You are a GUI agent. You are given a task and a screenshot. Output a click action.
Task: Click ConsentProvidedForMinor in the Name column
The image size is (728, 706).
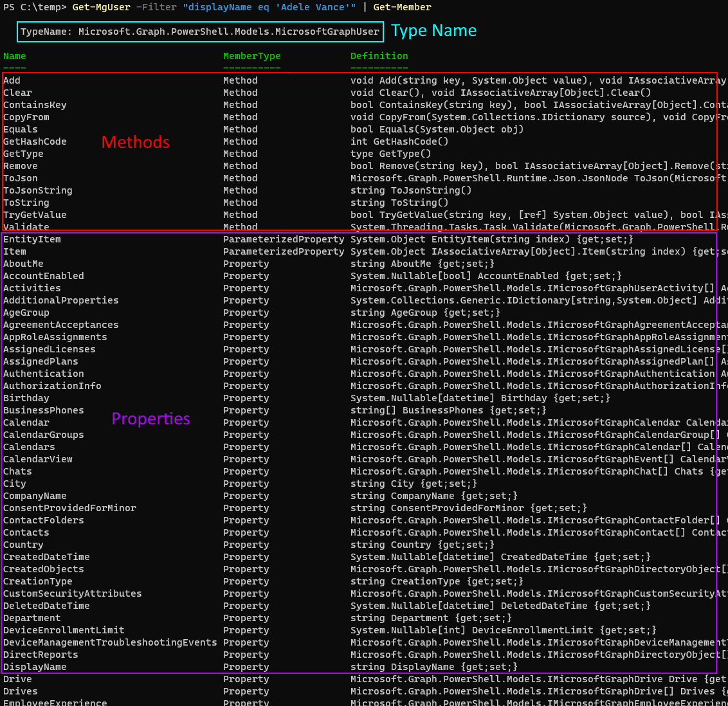click(69, 508)
